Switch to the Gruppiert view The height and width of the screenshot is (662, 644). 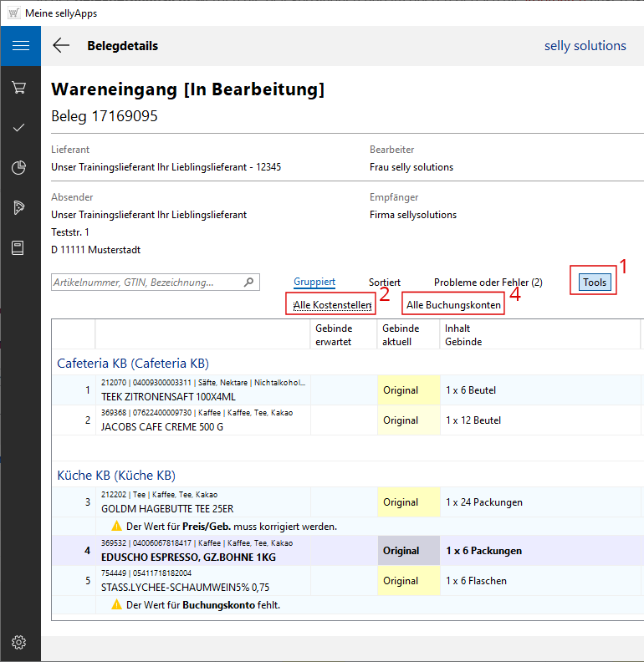pyautogui.click(x=314, y=283)
